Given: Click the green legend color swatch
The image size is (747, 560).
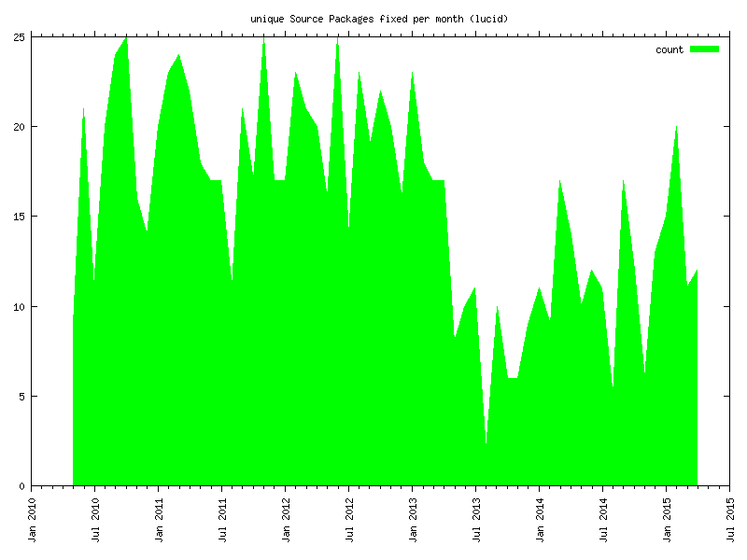Looking at the screenshot, I should click(705, 49).
